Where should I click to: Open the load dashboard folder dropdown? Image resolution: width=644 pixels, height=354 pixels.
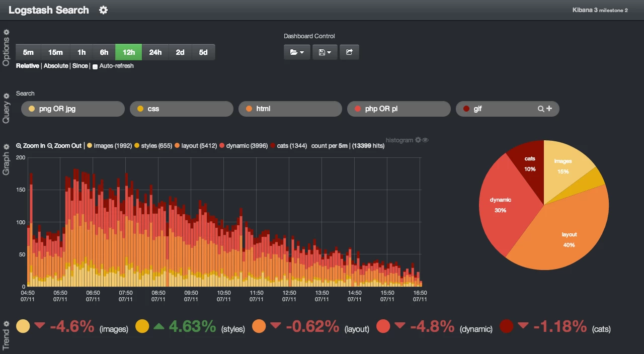[297, 52]
